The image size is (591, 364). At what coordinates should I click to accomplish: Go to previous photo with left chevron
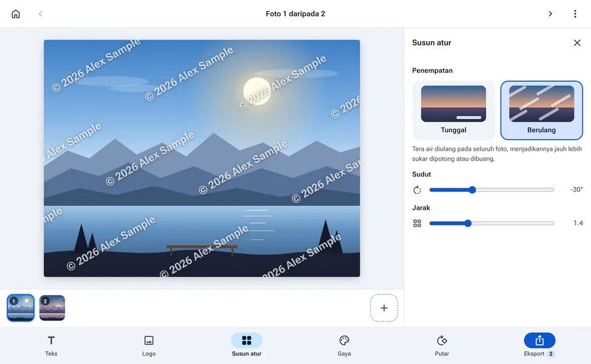point(41,14)
